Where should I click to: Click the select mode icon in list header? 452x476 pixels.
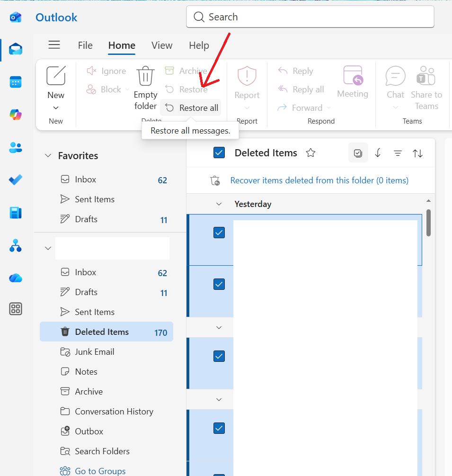pyautogui.click(x=358, y=153)
